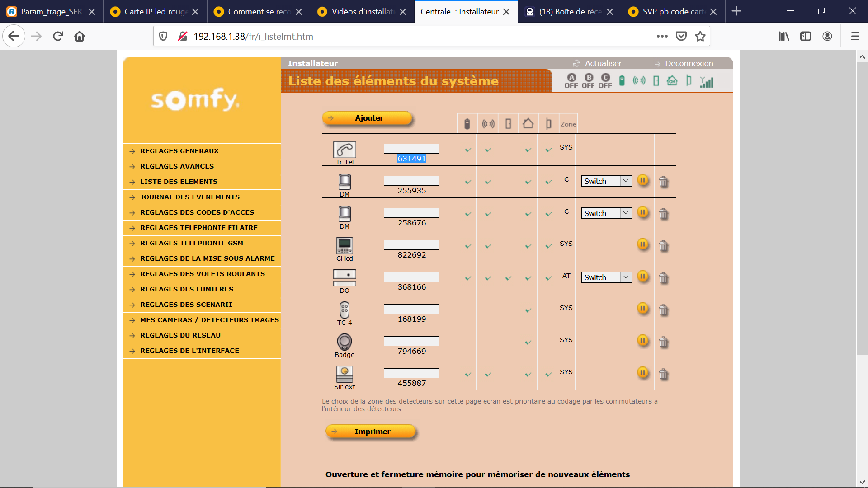
Task: Click the browser reload button
Action: (x=58, y=36)
